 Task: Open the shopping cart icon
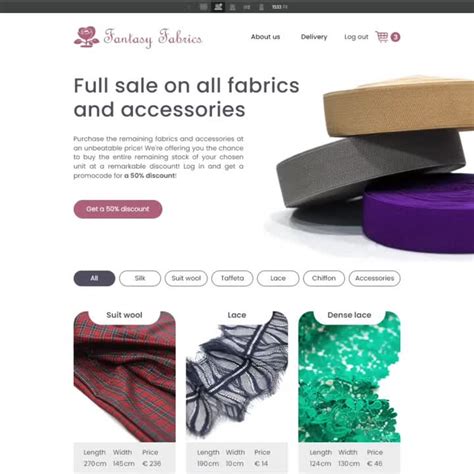pyautogui.click(x=382, y=37)
